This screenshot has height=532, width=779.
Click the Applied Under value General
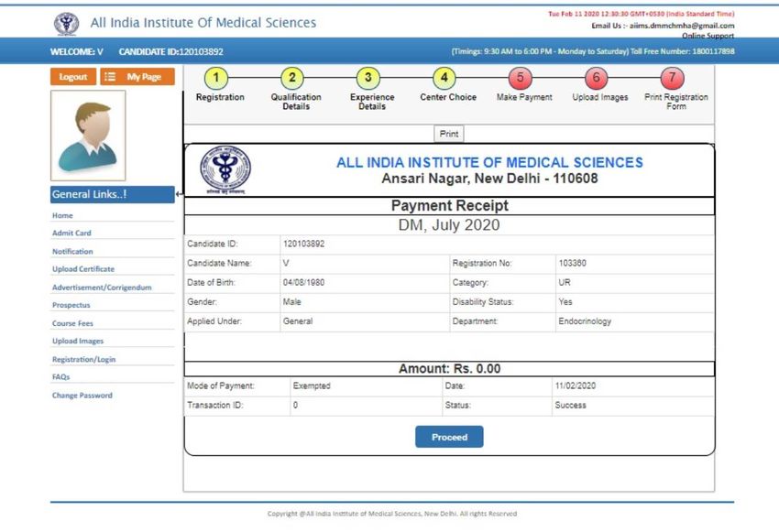[x=298, y=321]
